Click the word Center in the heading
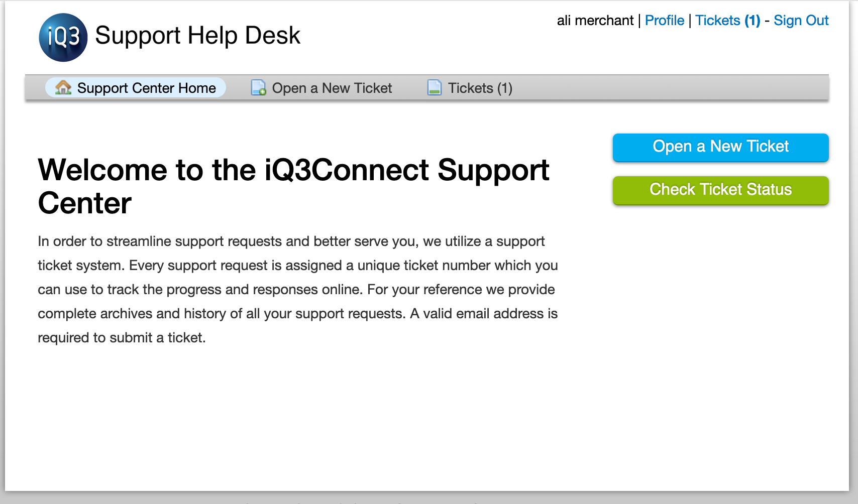This screenshot has height=504, width=858. [x=85, y=203]
